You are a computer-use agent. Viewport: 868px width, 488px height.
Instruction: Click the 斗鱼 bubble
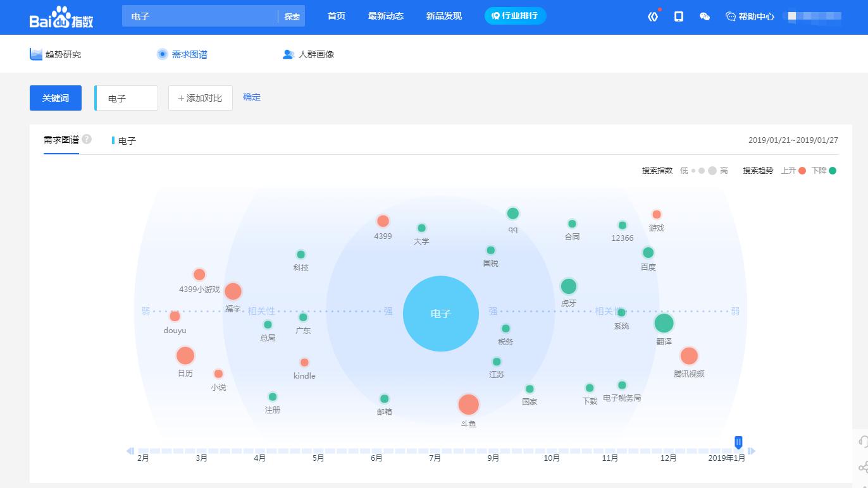pyautogui.click(x=468, y=405)
